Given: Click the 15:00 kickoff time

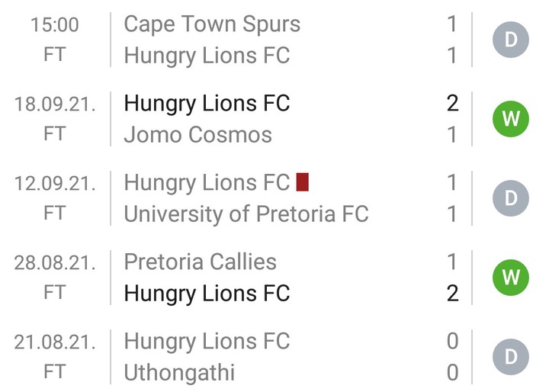Looking at the screenshot, I should click(55, 25).
